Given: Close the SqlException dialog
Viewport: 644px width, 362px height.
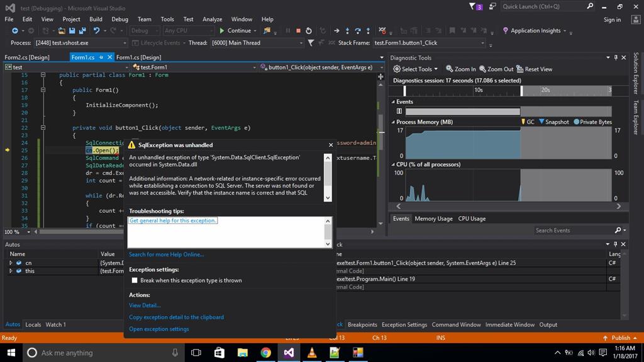Looking at the screenshot, I should tap(331, 145).
